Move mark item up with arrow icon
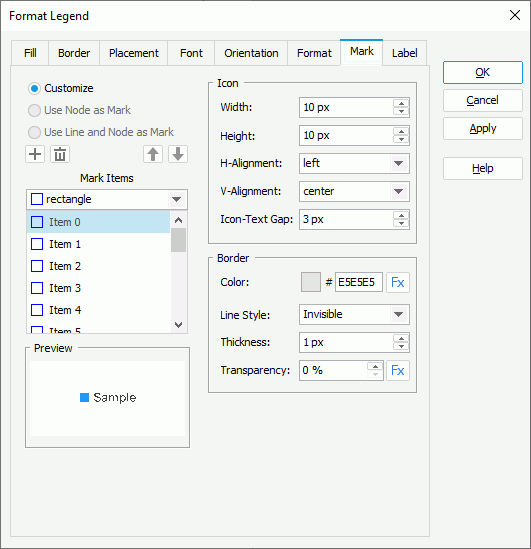Viewport: 531px width, 549px height. click(153, 154)
